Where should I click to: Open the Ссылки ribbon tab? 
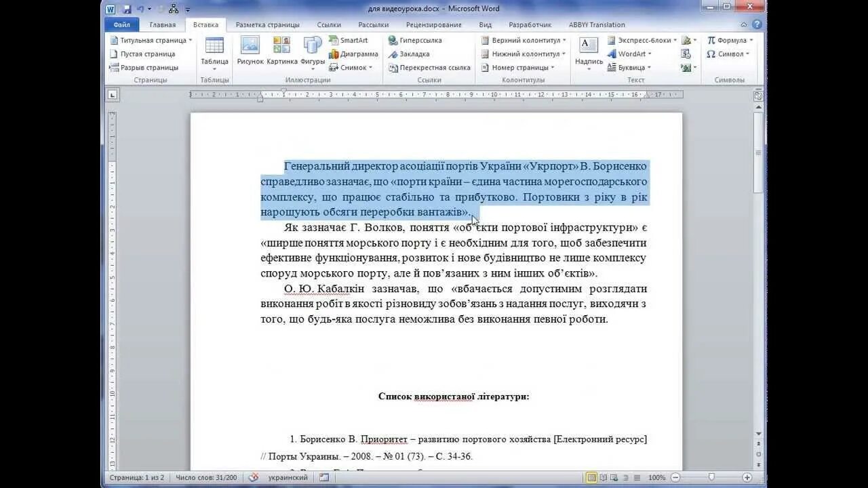[329, 25]
